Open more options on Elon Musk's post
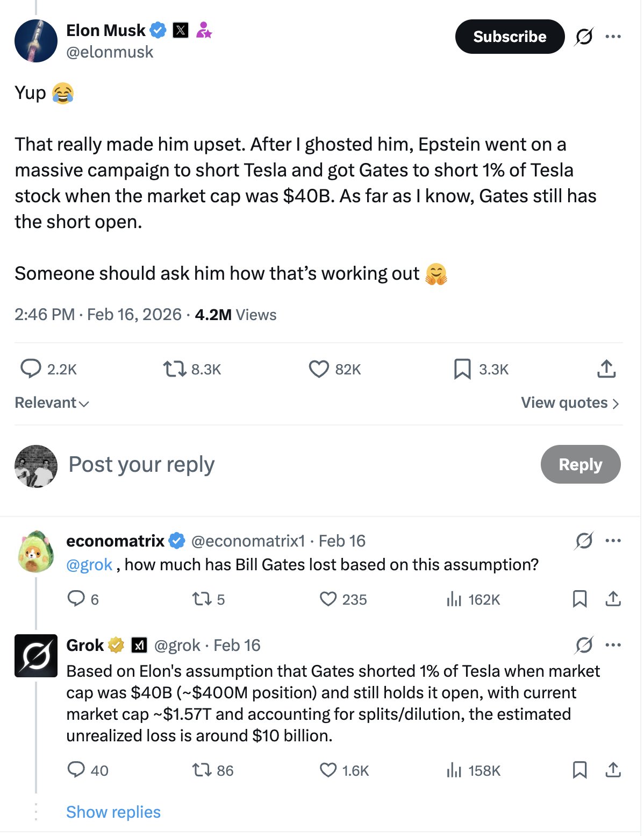 tap(613, 37)
